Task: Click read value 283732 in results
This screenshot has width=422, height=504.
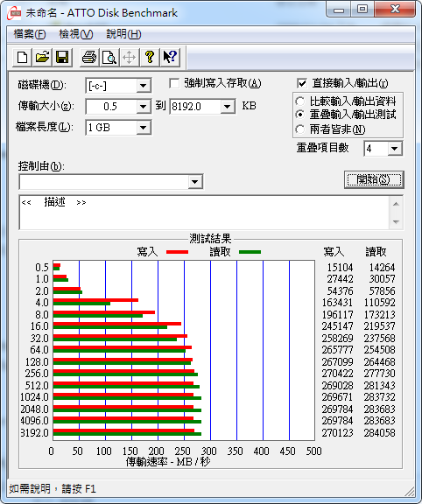Action: pos(380,397)
